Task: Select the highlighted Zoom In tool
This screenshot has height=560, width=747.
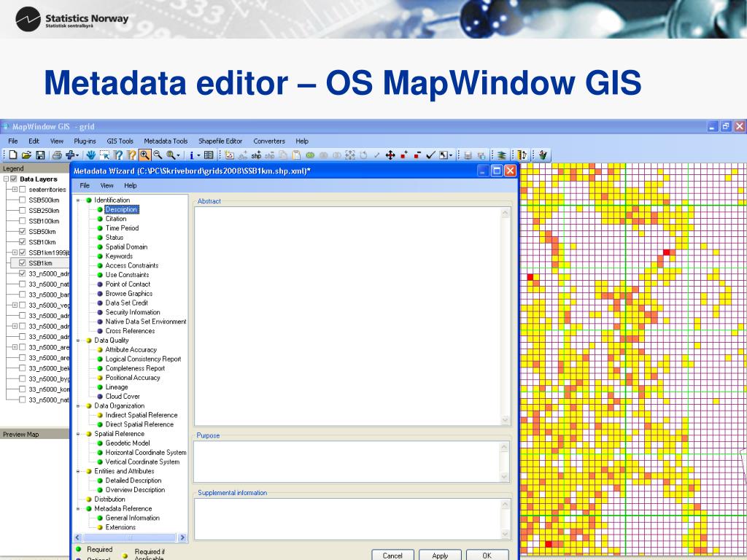Action: point(145,155)
